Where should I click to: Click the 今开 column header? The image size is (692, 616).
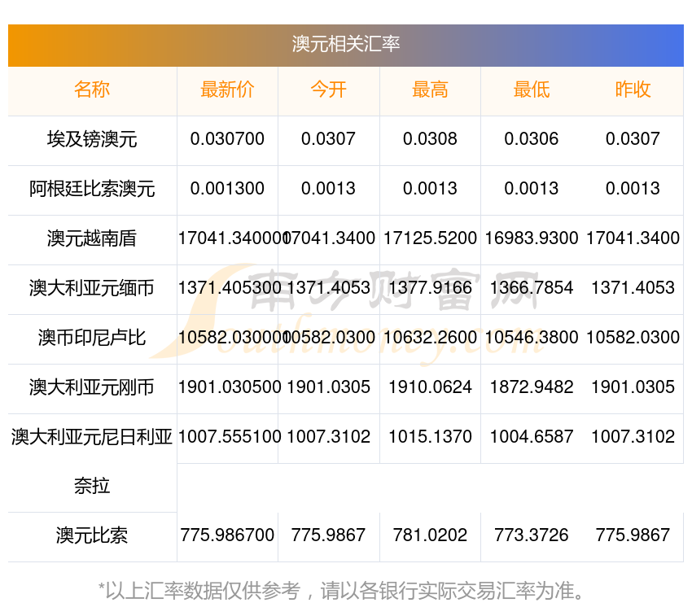[x=328, y=90]
